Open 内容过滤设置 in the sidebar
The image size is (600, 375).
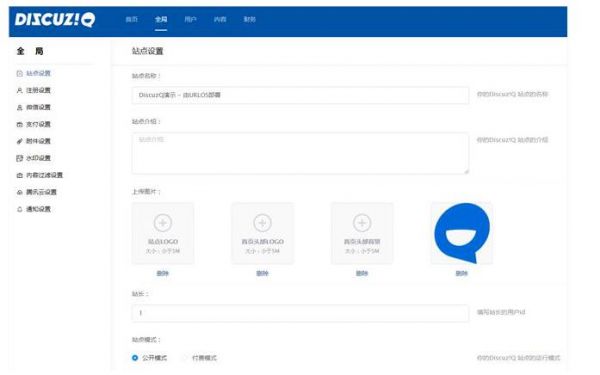click(44, 175)
